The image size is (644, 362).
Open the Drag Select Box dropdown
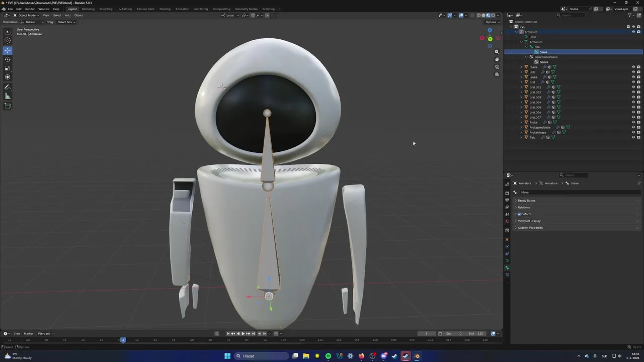[66, 22]
